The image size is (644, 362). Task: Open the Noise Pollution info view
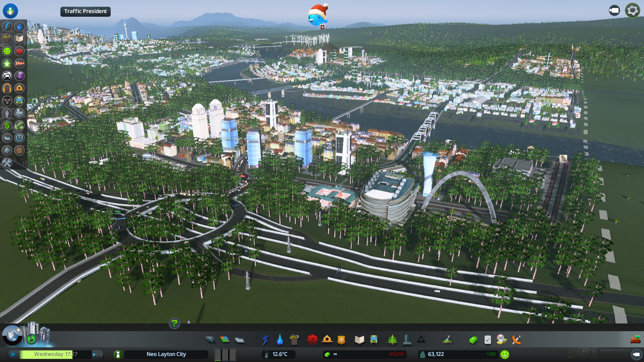click(x=7, y=88)
